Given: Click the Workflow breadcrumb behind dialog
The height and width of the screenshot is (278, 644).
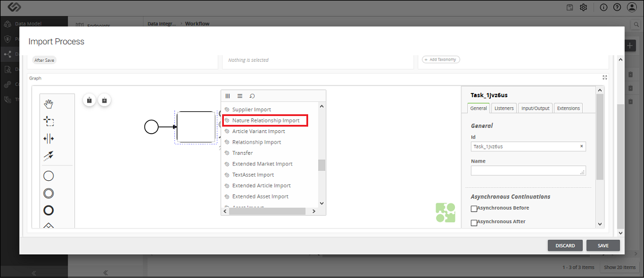Looking at the screenshot, I should (x=197, y=24).
